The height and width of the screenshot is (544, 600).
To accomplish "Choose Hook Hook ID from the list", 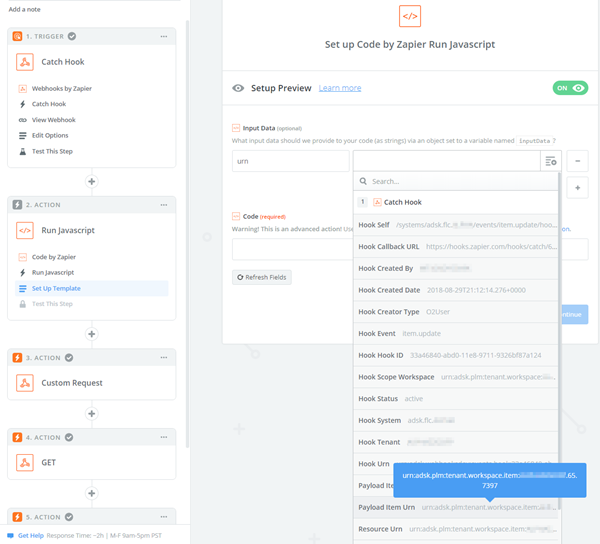I will tap(456, 355).
